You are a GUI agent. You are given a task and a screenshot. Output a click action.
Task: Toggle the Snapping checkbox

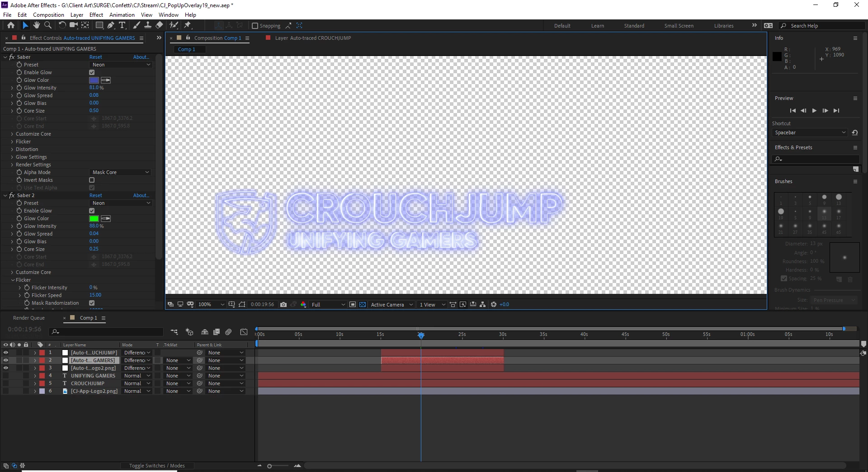click(x=255, y=26)
